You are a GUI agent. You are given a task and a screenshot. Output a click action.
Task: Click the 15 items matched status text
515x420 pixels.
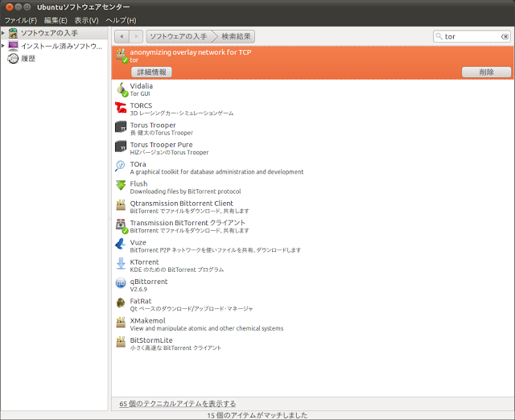click(257, 415)
